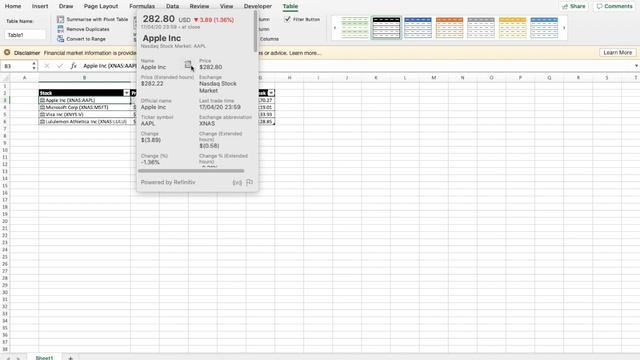Screen dimensions: 640x360
Task: Click the Convert to Range label
Action: pyautogui.click(x=86, y=39)
